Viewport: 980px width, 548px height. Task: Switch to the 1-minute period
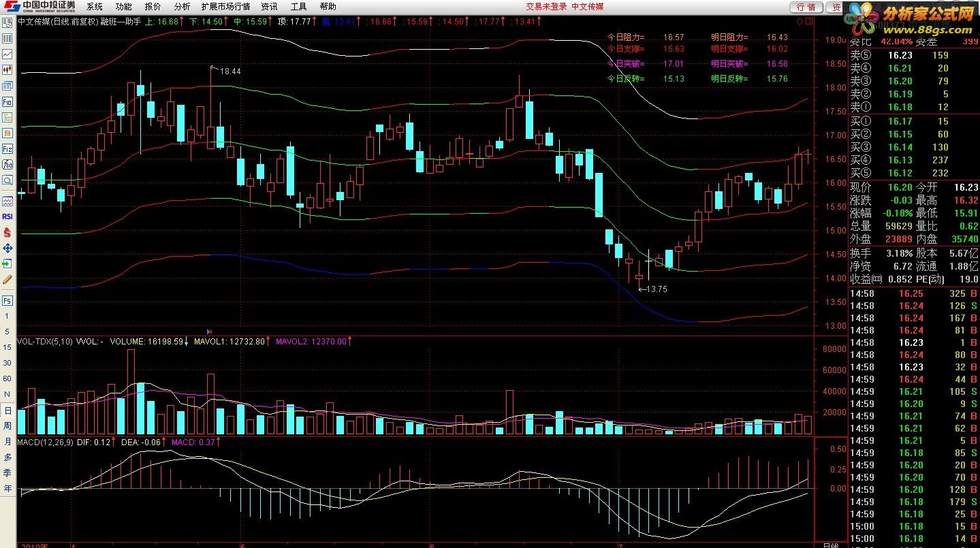(7, 317)
